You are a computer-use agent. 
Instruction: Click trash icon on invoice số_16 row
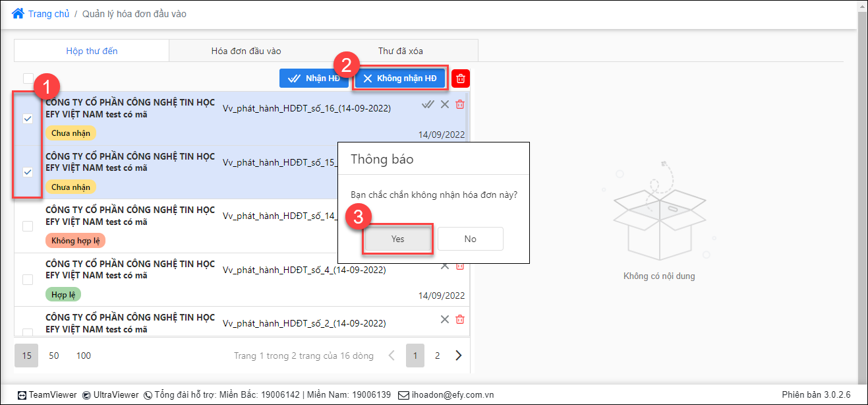(460, 104)
